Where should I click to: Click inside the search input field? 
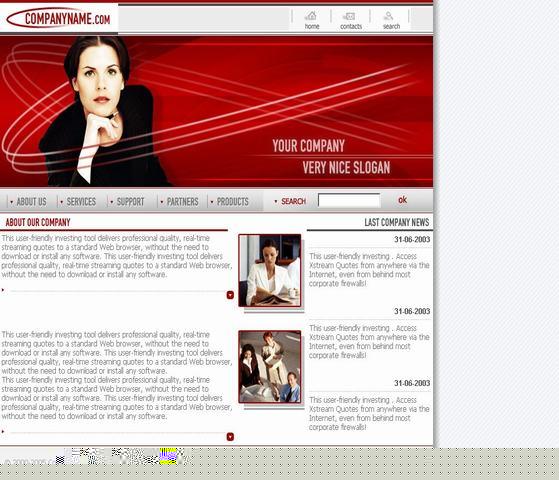point(349,200)
